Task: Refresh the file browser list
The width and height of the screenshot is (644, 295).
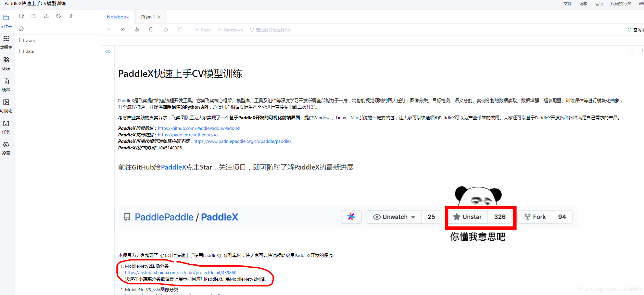Action: point(59,16)
